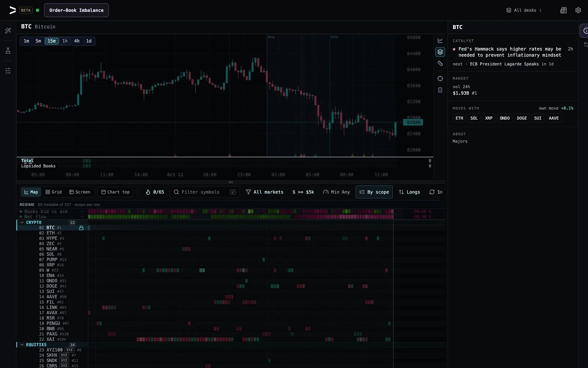588x368 pixels.
Task: Activate the crosshair target tool
Action: [440, 78]
